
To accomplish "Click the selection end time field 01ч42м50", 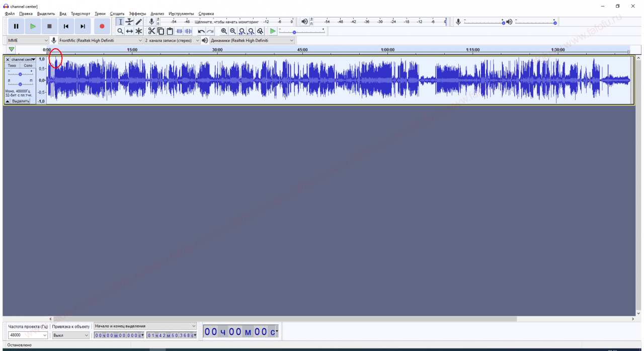I will (172, 335).
